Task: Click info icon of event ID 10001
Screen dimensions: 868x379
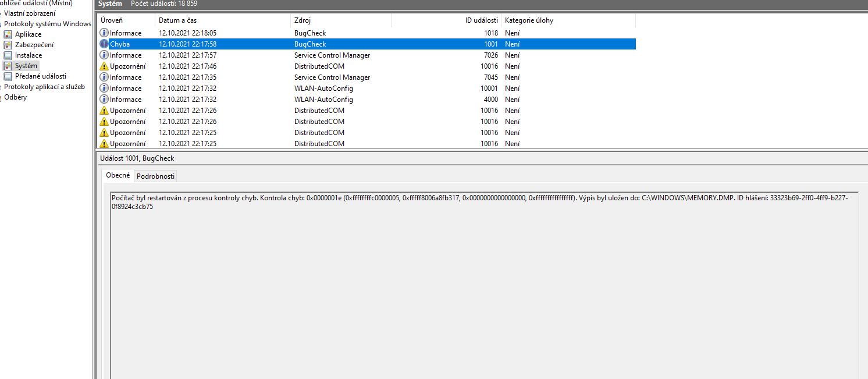Action: (x=104, y=88)
